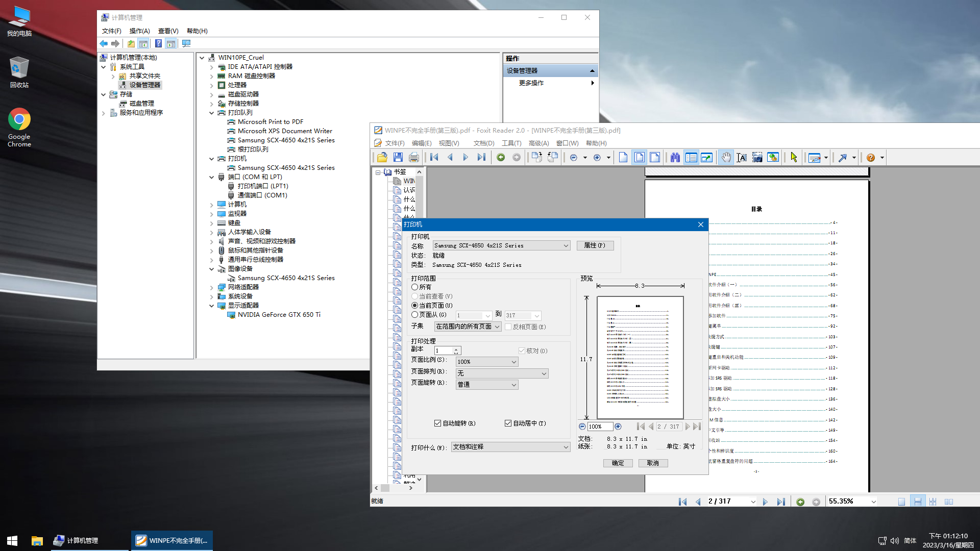Viewport: 980px width, 551px height.
Task: Click the Print icon in Foxit toolbar
Action: point(414,158)
